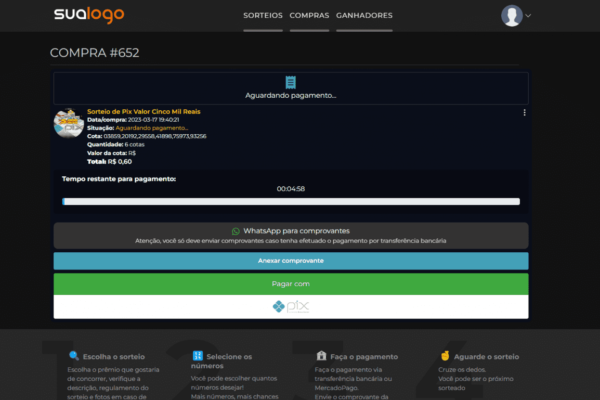
Task: Click the document icon above Aguardando pagamento
Action: click(x=290, y=82)
